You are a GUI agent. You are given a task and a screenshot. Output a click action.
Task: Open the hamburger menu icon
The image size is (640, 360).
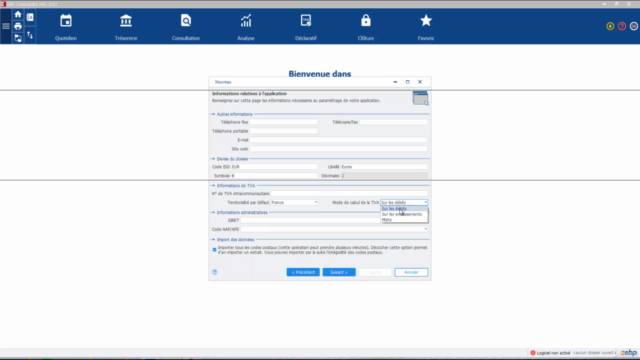tap(6, 26)
